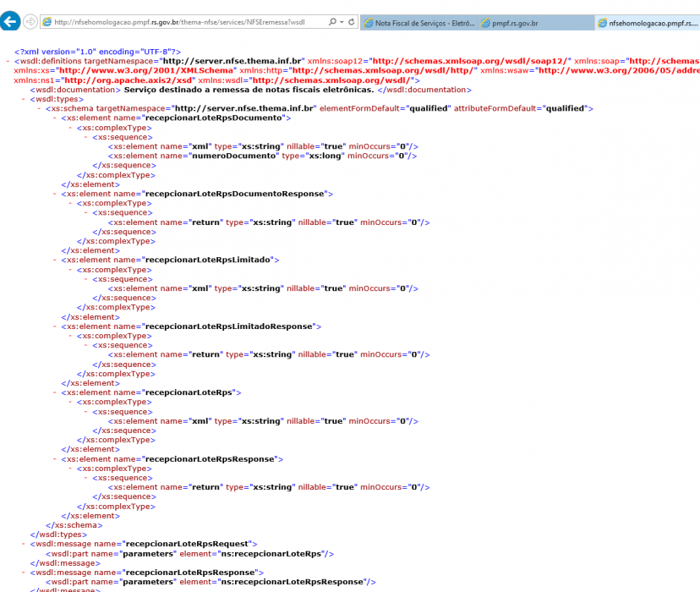Switch to Nota Fiscal de Serviços tab
The width and height of the screenshot is (700, 592).
click(418, 23)
